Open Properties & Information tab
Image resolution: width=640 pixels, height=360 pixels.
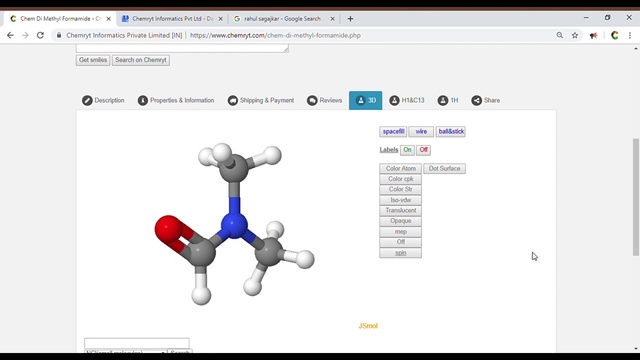coord(176,100)
